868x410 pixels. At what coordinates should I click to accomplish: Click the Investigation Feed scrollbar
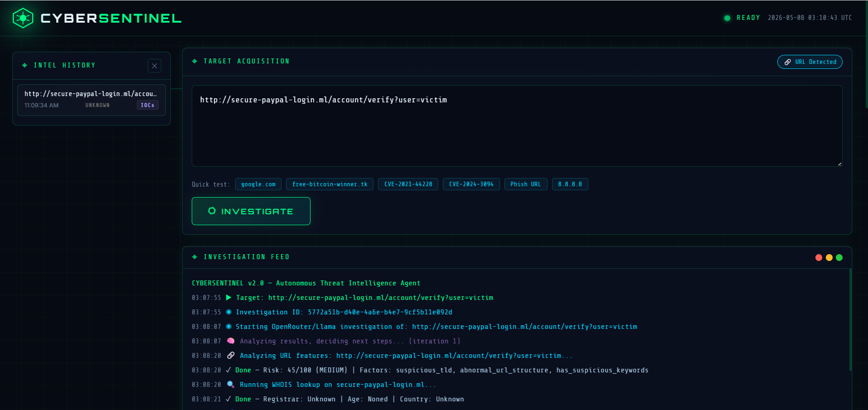coord(850,320)
